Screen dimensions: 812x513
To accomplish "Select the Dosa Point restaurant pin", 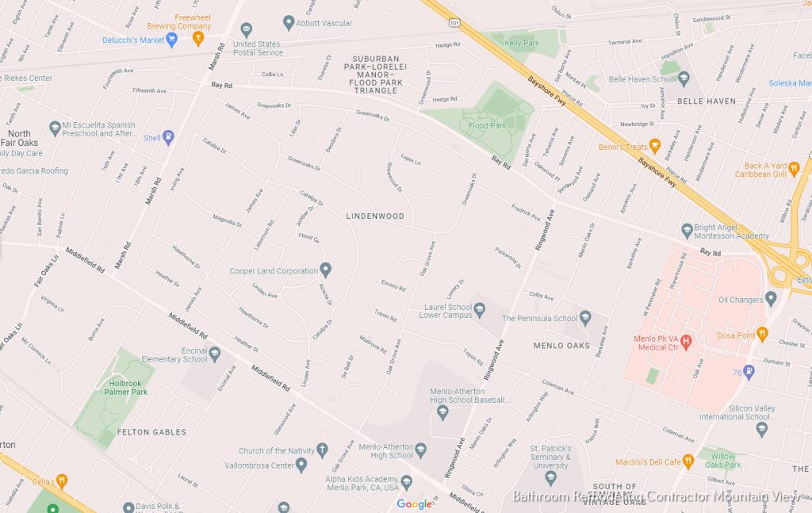I will pyautogui.click(x=762, y=335).
